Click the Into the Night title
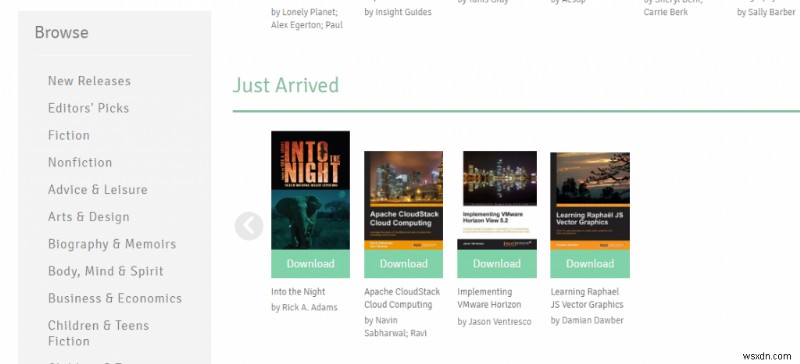Viewport: 800px width, 364px height. click(298, 292)
